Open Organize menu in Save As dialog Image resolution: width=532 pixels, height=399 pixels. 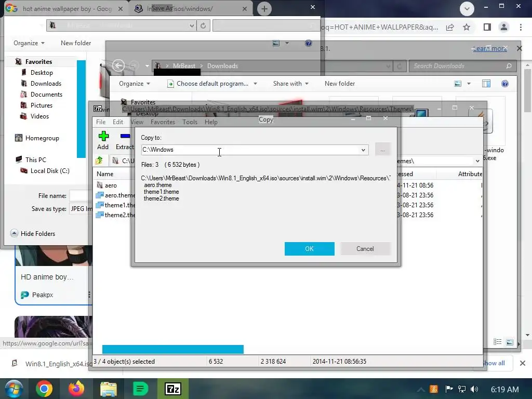(x=29, y=43)
